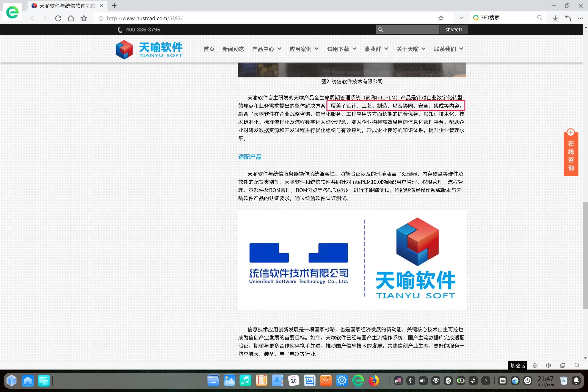Click the Bluetooth icon in the system tray
588x392 pixels.
[448, 381]
